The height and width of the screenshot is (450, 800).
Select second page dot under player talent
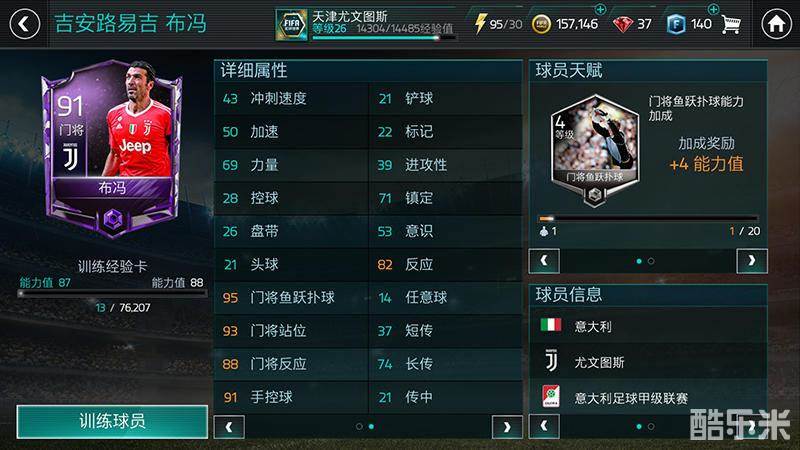click(x=651, y=261)
